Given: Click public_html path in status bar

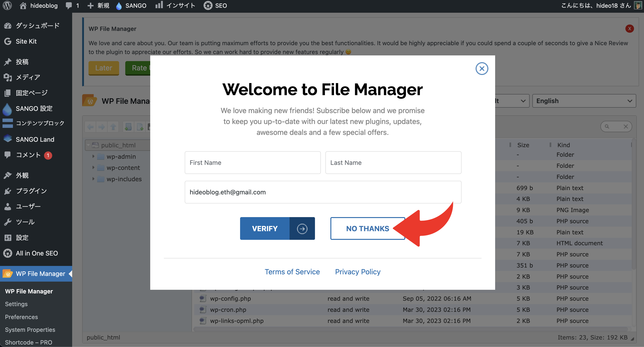Looking at the screenshot, I should pyautogui.click(x=103, y=337).
